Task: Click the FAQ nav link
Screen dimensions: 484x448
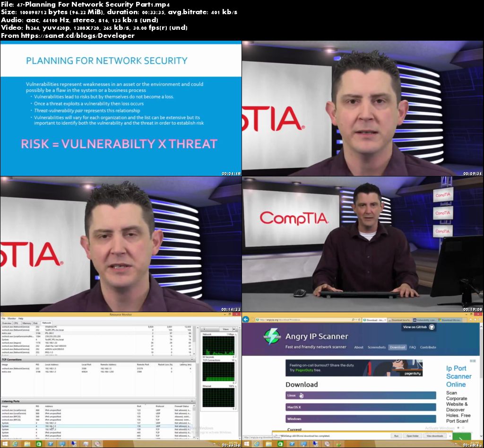Action: [412, 347]
